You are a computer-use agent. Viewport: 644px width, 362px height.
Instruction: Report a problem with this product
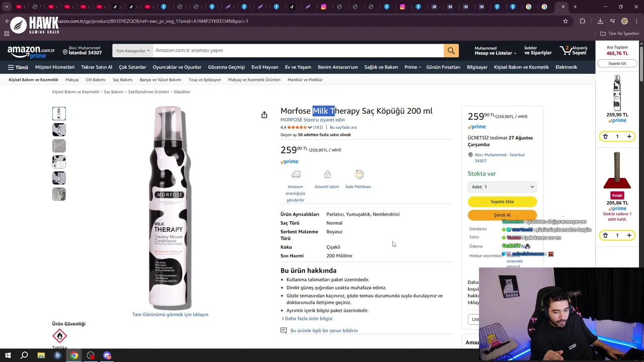pos(324,330)
